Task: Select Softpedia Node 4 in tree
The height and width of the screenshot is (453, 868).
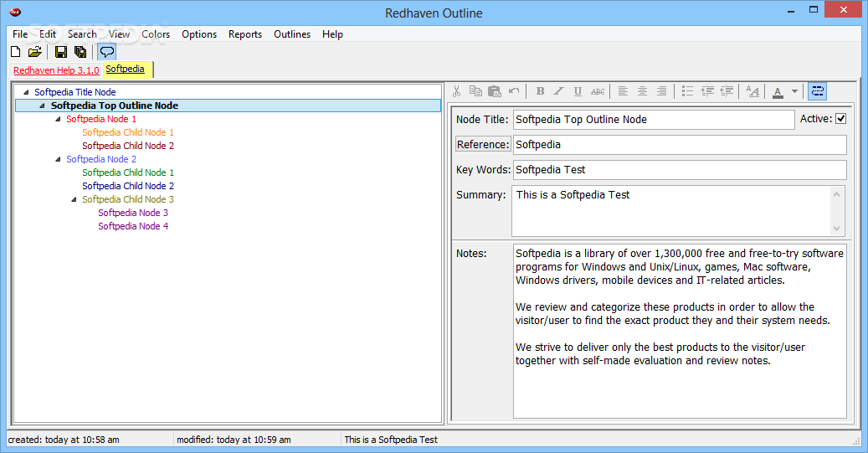Action: (133, 226)
